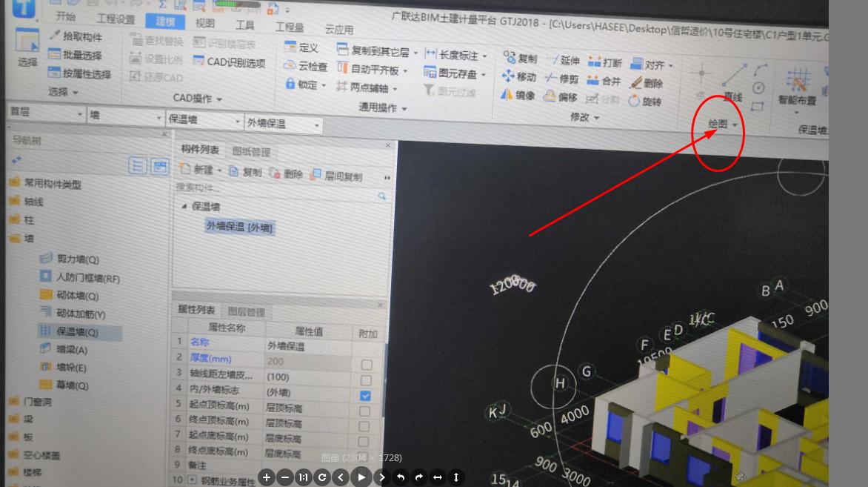The image size is (868, 487).
Task: Collapse the 保温墙 tree node
Action: tap(184, 205)
